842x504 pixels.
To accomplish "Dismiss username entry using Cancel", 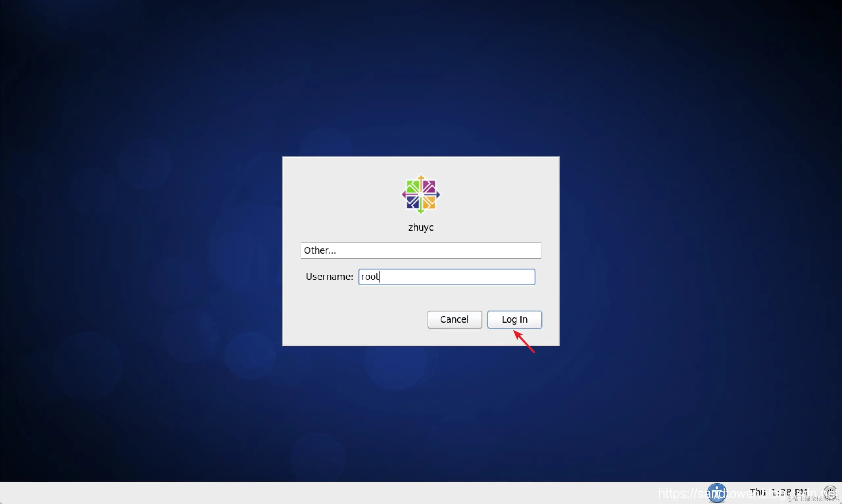I will (x=454, y=319).
